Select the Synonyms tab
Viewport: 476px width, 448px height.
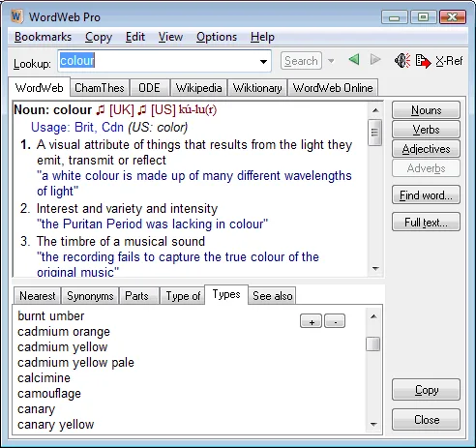coord(90,296)
